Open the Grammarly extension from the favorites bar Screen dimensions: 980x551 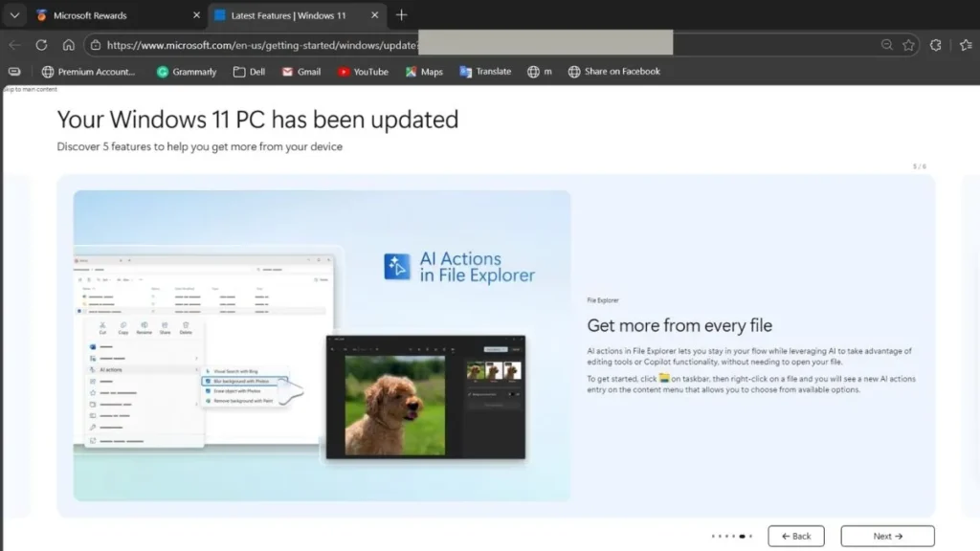point(186,71)
